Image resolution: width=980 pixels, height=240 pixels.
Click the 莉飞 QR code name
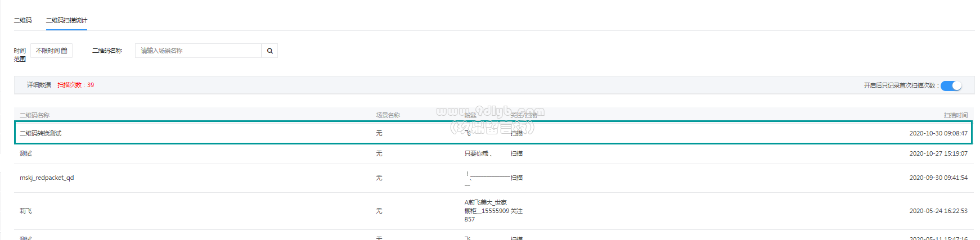[x=26, y=211]
